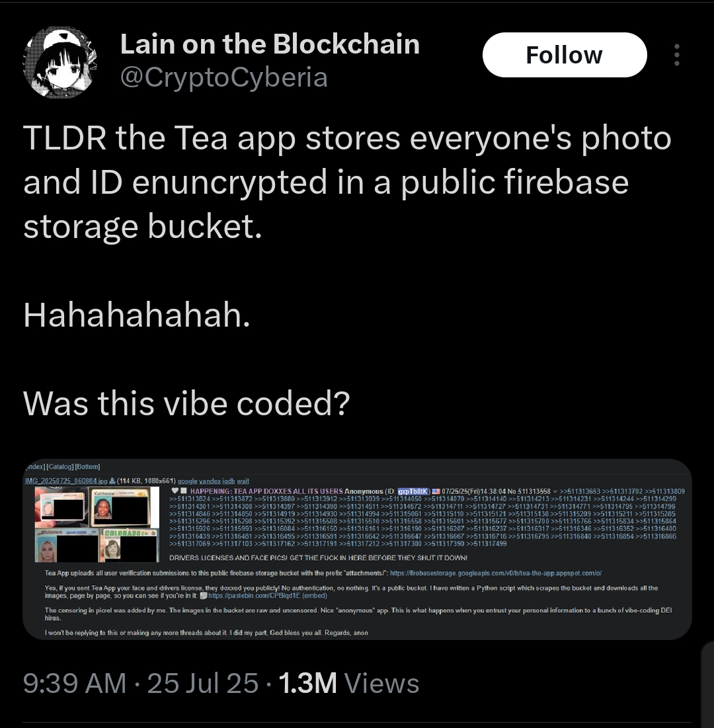714x728 pixels.
Task: Expand the post menu arrow after No.511313558
Action: (x=555, y=491)
